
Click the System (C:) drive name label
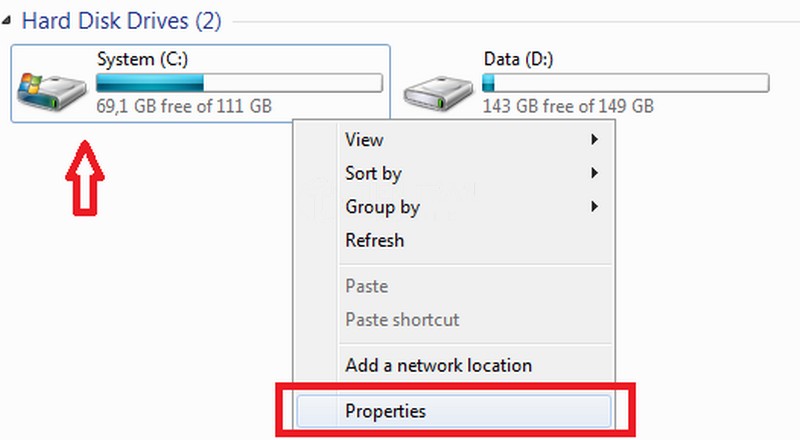[139, 60]
